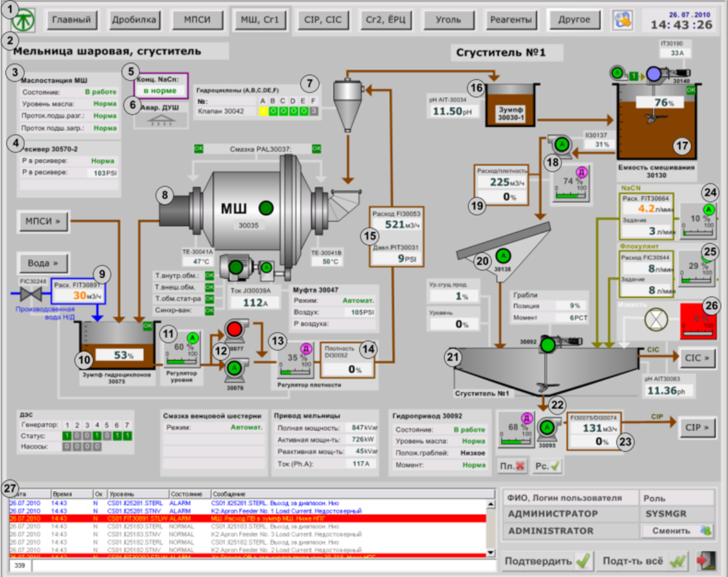728x577 pixels.
Task: Go to the Уголь tab
Action: (449, 19)
